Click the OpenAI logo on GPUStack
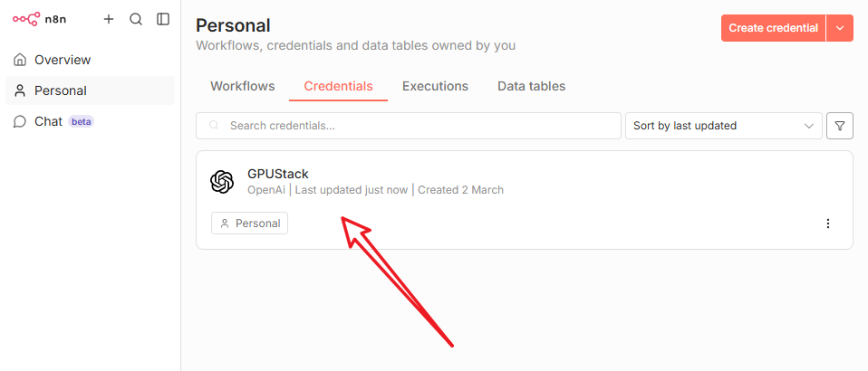This screenshot has width=868, height=371. [222, 182]
